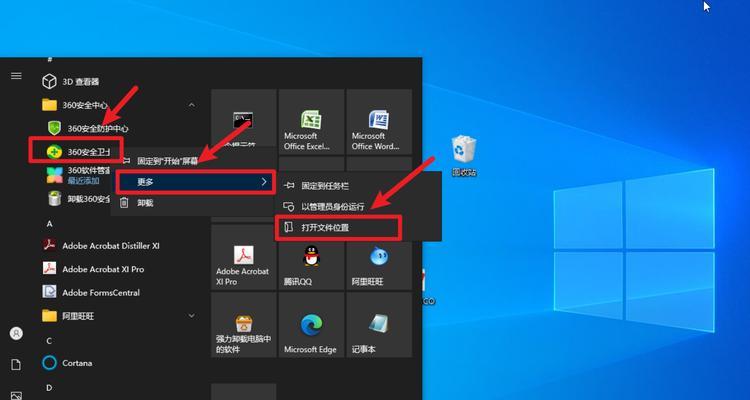Viewport: 750px width, 400px height.
Task: Click the letter C section header
Action: [49, 341]
